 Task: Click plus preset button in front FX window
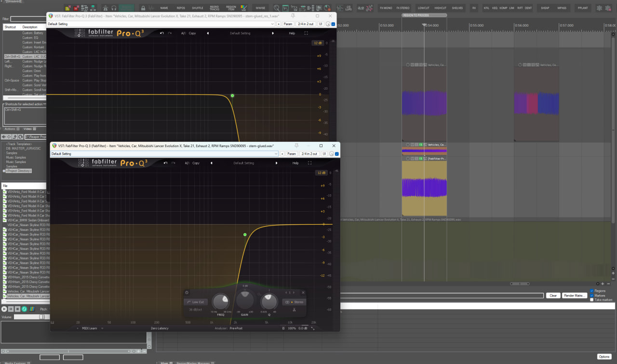282,154
